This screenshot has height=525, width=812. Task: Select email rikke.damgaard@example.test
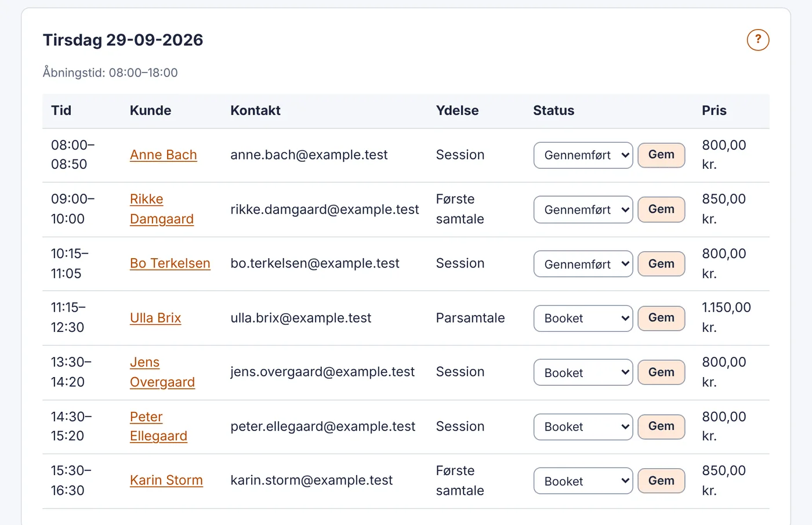coord(325,209)
